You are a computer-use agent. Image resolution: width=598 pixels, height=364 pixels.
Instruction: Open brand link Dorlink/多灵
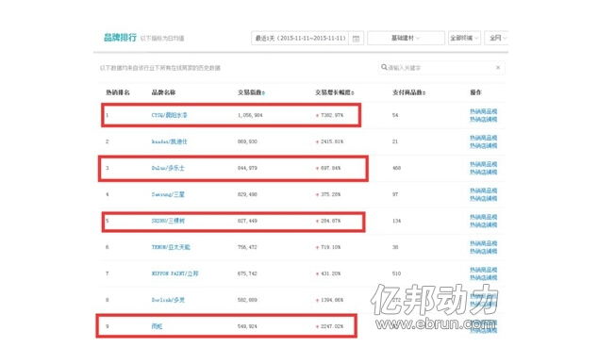(x=168, y=300)
